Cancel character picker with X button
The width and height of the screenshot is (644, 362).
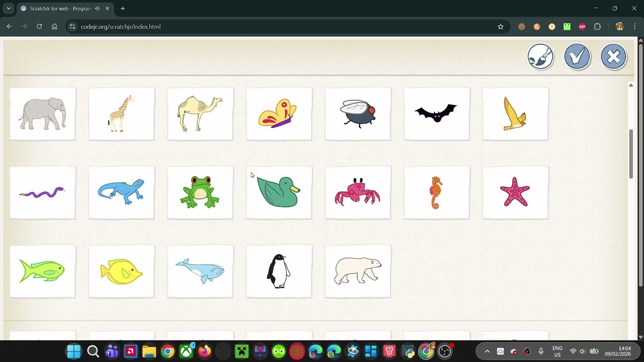click(614, 57)
